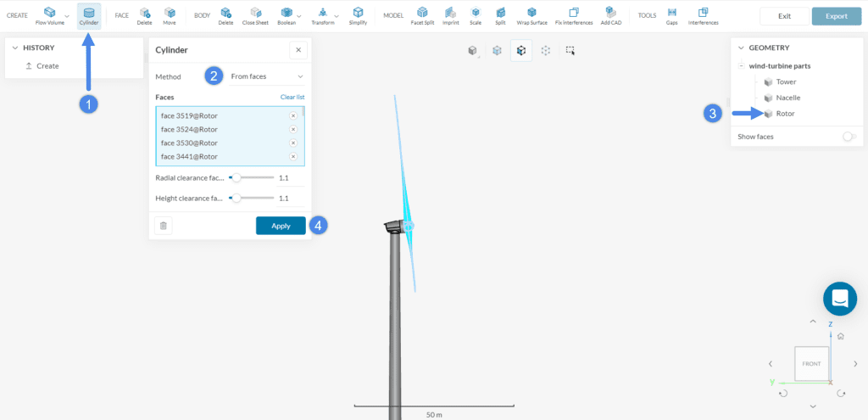Toggle the Show faces switch
868x420 pixels.
pos(849,137)
